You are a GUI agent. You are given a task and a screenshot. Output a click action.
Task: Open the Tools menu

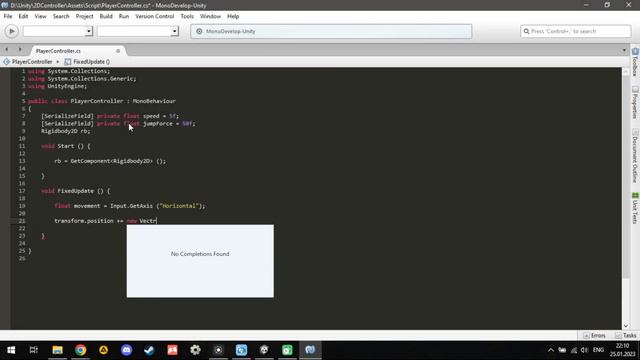[x=187, y=16]
